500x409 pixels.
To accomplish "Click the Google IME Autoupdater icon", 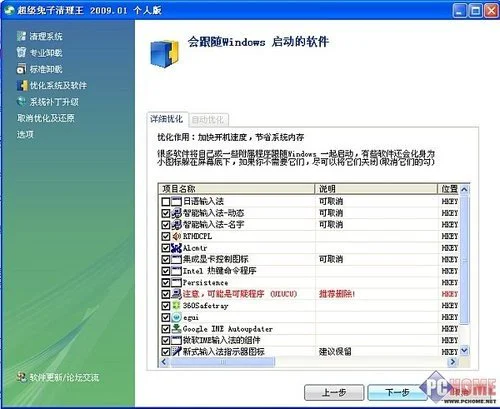I will pos(176,329).
